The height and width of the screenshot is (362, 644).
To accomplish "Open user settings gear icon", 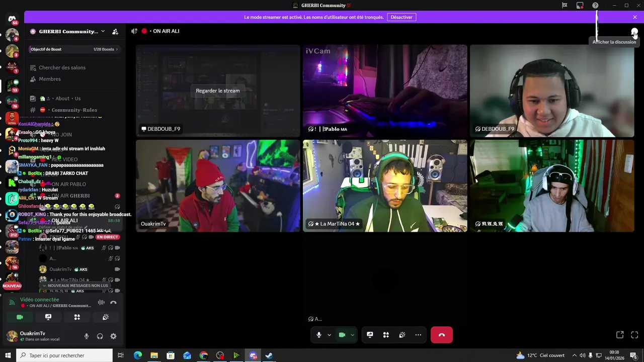I will click(113, 336).
